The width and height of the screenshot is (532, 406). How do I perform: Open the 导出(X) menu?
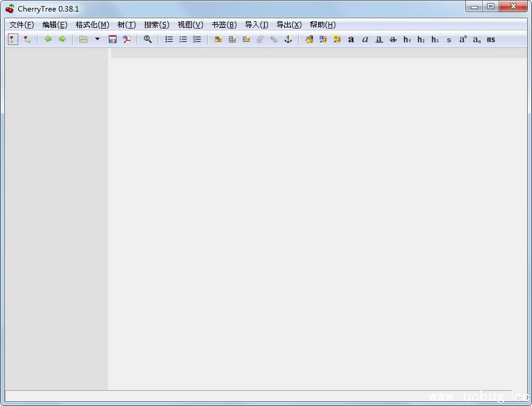click(x=289, y=25)
